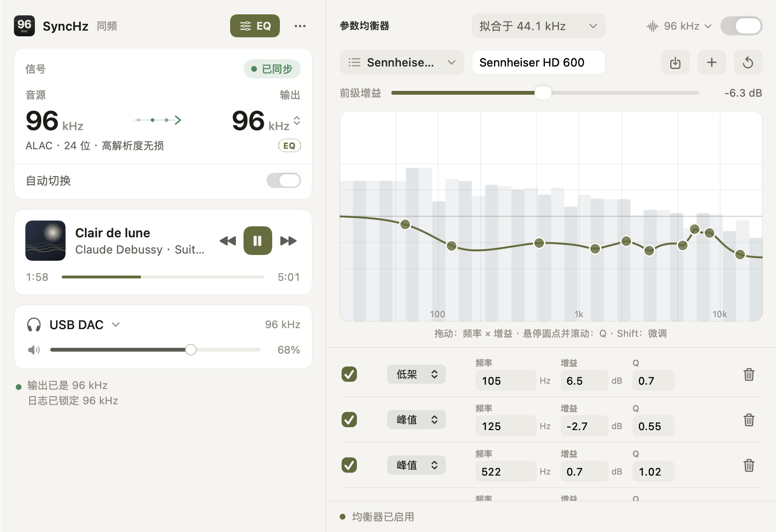Click the waveform icon next to 96 kHz

(653, 26)
